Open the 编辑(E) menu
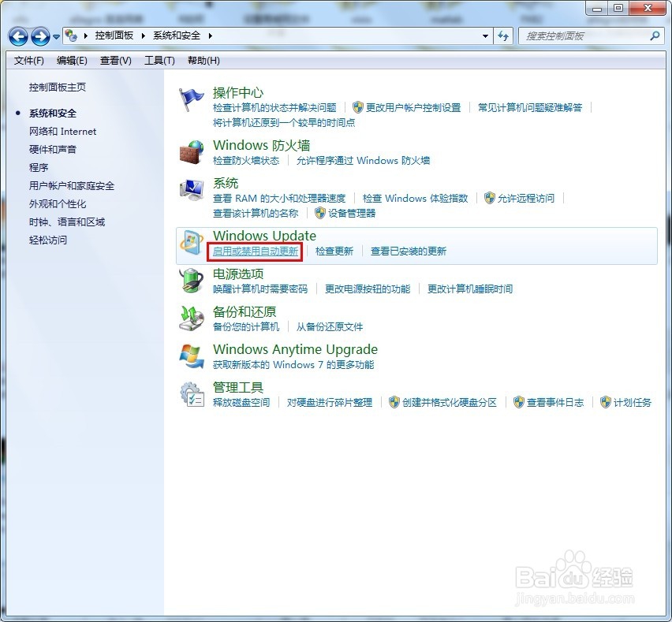 (x=72, y=61)
